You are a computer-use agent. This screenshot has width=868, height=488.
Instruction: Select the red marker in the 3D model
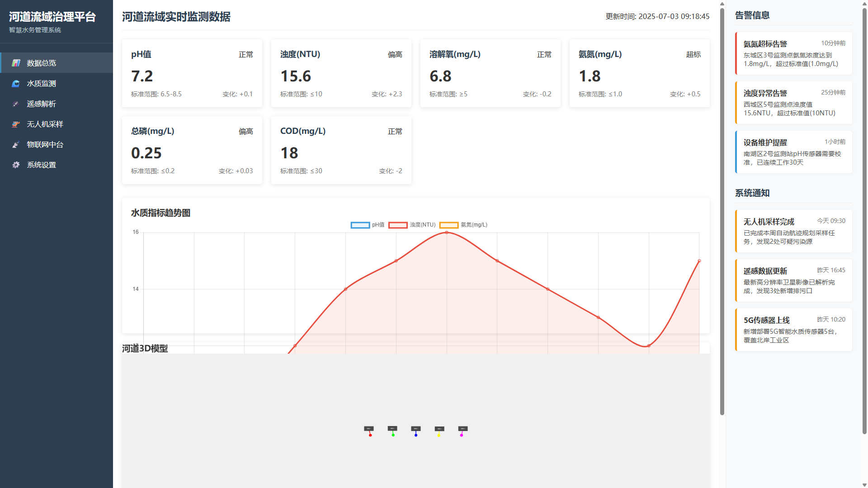pos(370,435)
